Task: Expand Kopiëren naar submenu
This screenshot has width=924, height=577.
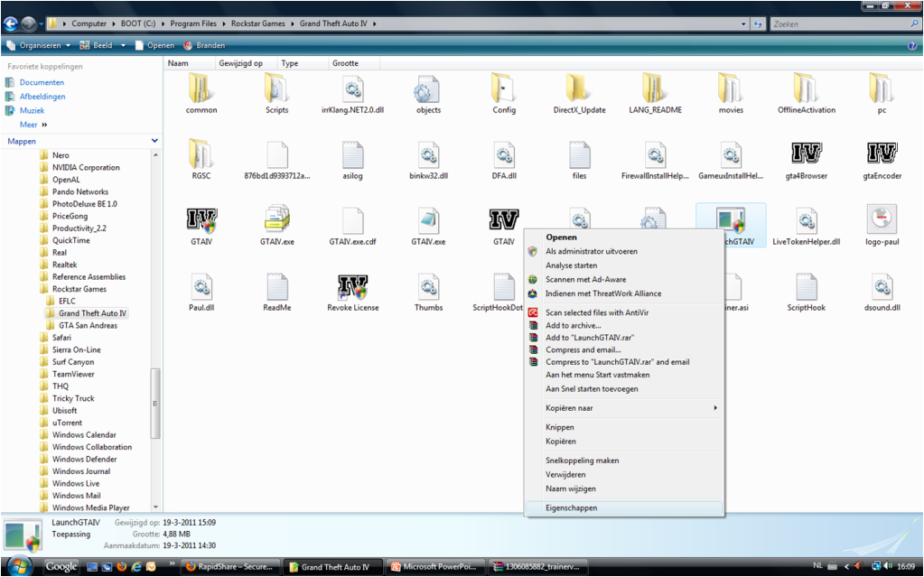Action: [623, 408]
